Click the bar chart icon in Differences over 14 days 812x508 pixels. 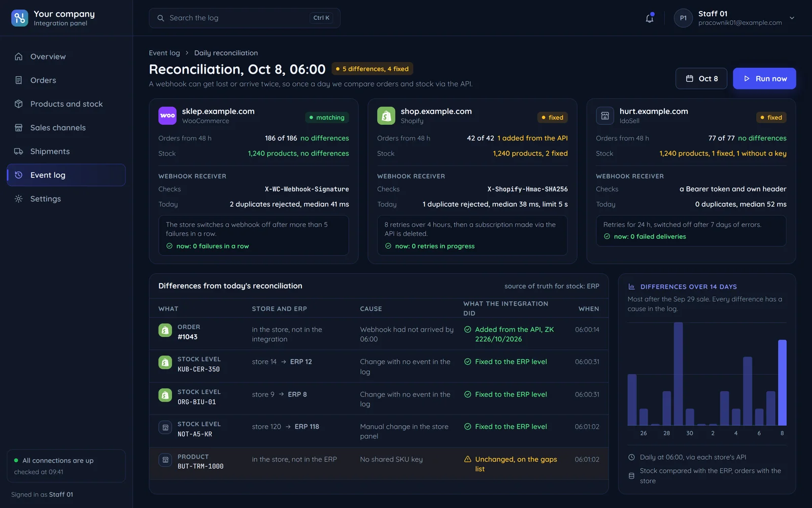tap(631, 287)
